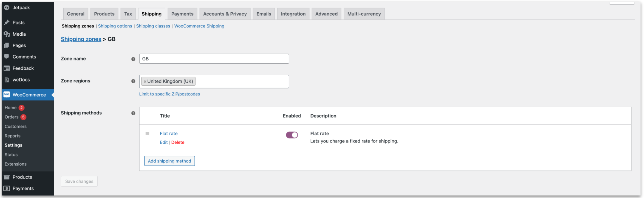Image resolution: width=644 pixels, height=198 pixels.
Task: Click the WooCommerce logo icon
Action: pos(7,95)
